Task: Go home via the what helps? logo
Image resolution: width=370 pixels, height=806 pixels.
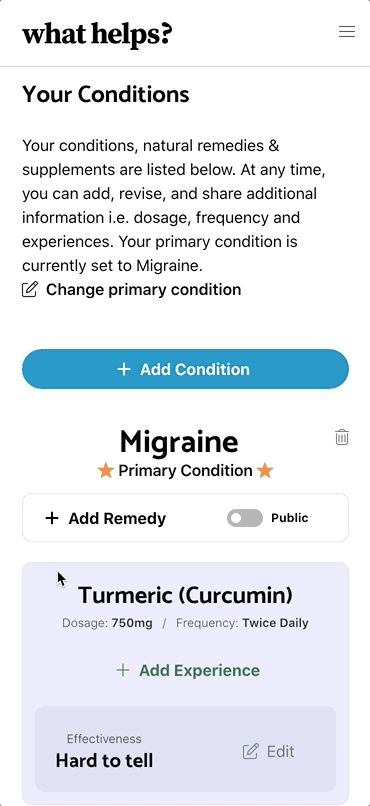Action: (97, 34)
